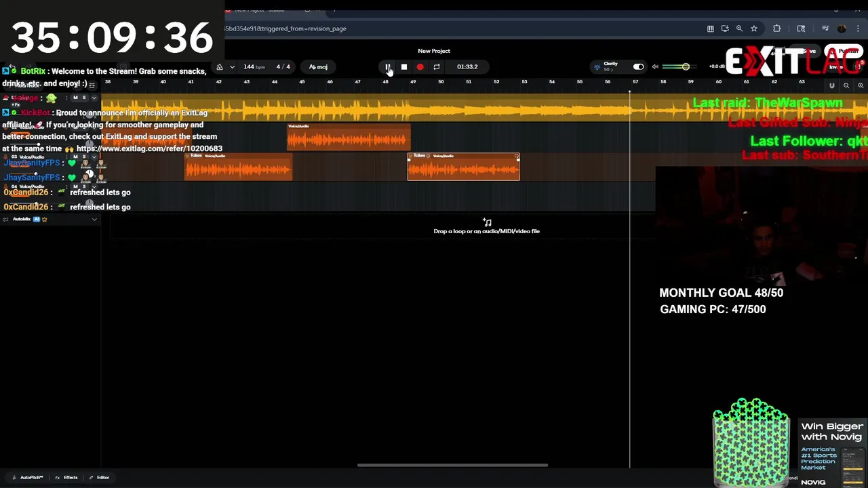The width and height of the screenshot is (868, 488).
Task: Click the New Project title
Action: [x=434, y=51]
